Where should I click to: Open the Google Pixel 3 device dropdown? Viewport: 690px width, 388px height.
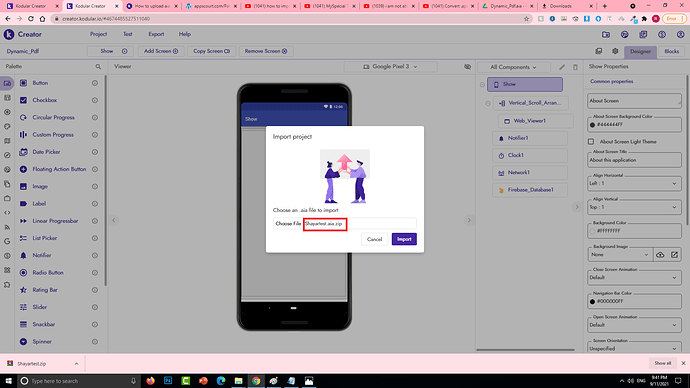pos(390,67)
